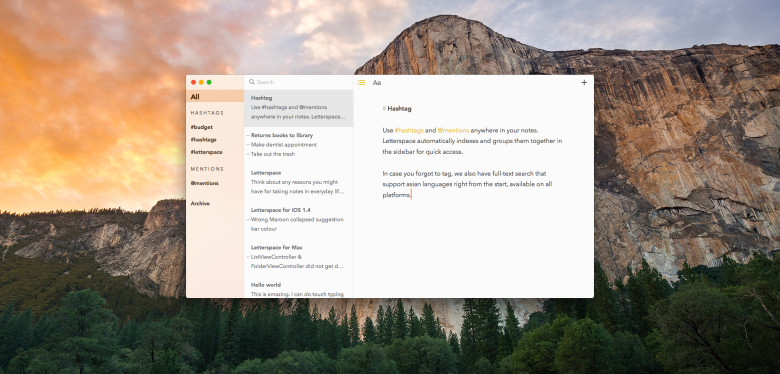Open the Letterspace for iOS 1.4 note
Viewport: 780px width, 374px height.
[298, 219]
